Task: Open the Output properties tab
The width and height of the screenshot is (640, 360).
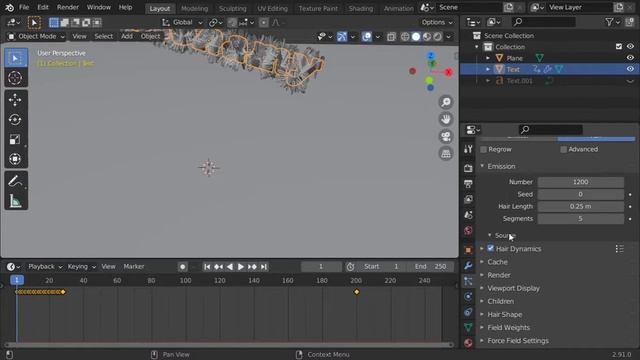Action: click(468, 184)
